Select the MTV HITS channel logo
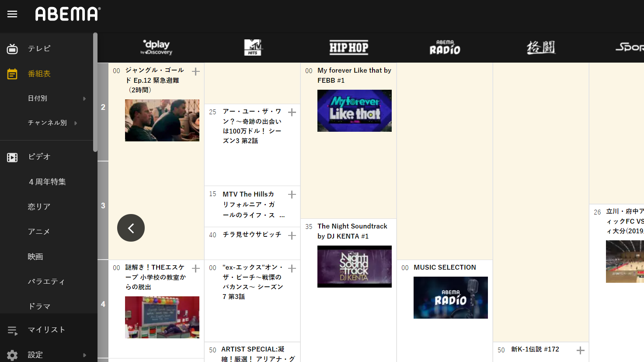Viewport: 644px width, 362px height. coord(253,47)
